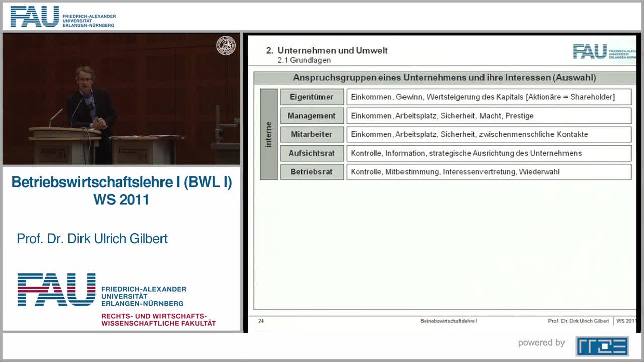Click text 'Kontrolle, Mitbestimmung, Interessenvertretung, Wiederwahl'
This screenshot has height=362, width=644.
tap(455, 172)
